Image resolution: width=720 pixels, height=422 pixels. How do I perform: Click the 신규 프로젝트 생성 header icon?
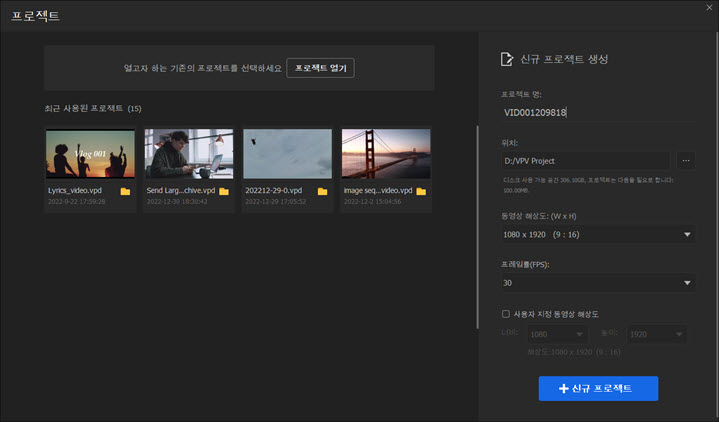pyautogui.click(x=507, y=59)
